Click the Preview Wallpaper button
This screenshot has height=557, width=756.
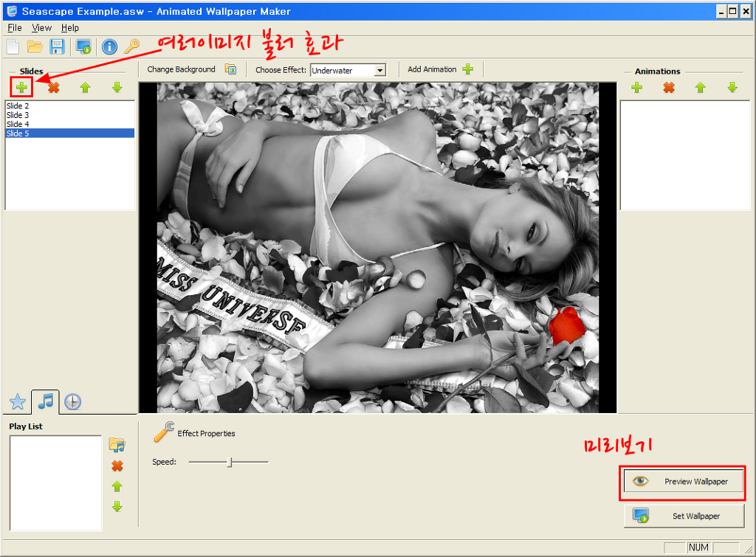(683, 481)
